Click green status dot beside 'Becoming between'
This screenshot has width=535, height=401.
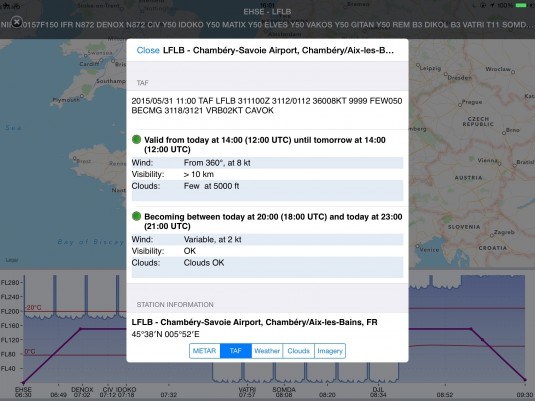pos(136,216)
